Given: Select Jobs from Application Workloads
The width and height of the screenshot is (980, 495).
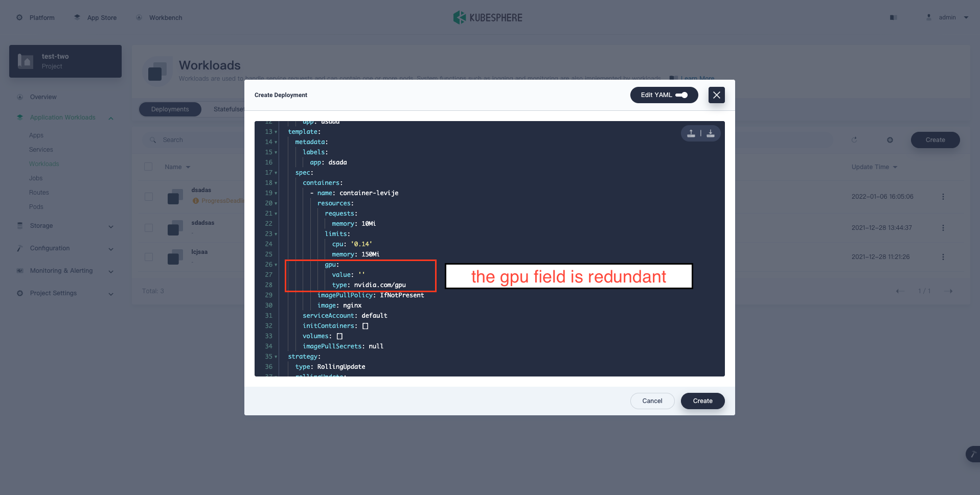Looking at the screenshot, I should 36,178.
